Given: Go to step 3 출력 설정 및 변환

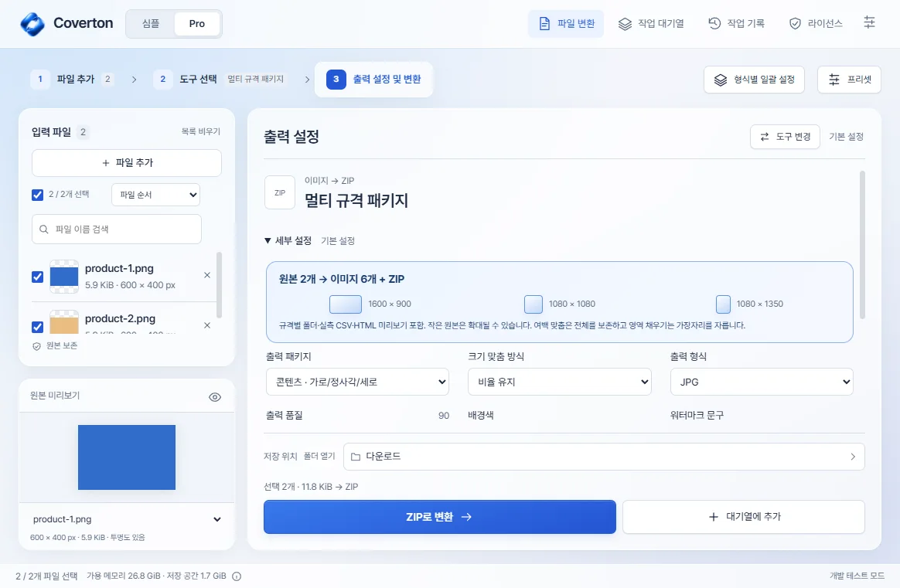Looking at the screenshot, I should [x=373, y=79].
